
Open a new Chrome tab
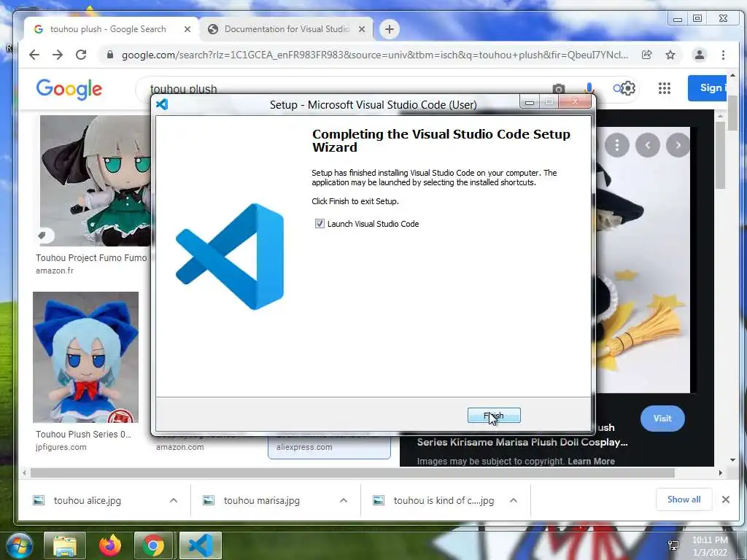pos(390,29)
